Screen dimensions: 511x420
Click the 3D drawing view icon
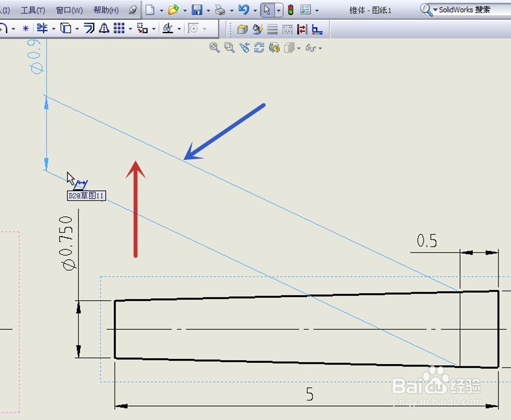point(274,47)
